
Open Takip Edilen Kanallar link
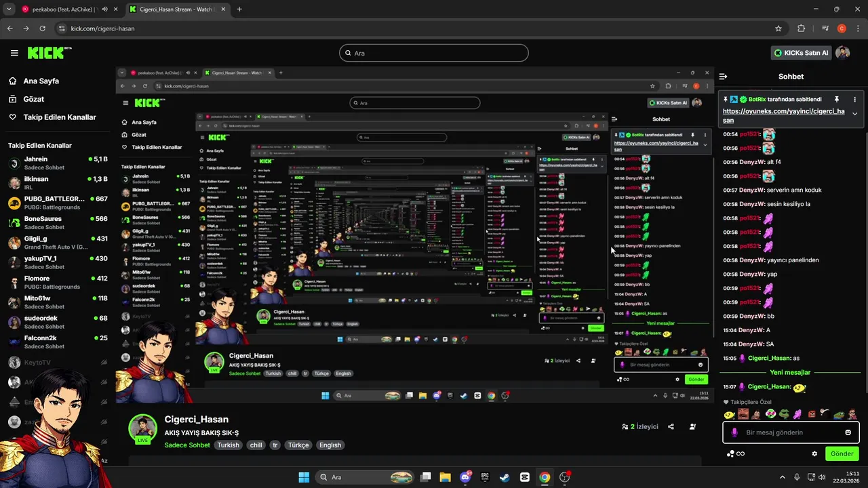click(x=60, y=117)
